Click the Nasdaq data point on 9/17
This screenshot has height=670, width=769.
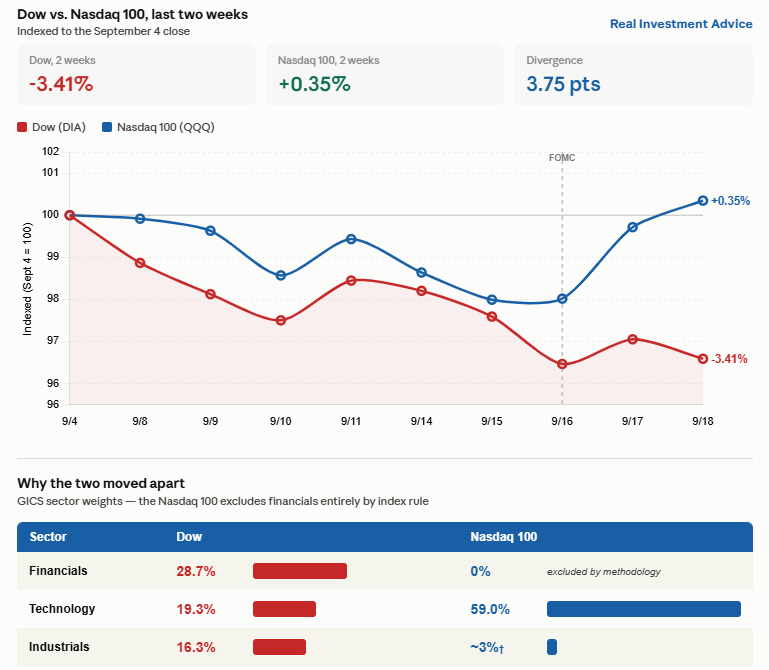click(x=633, y=227)
